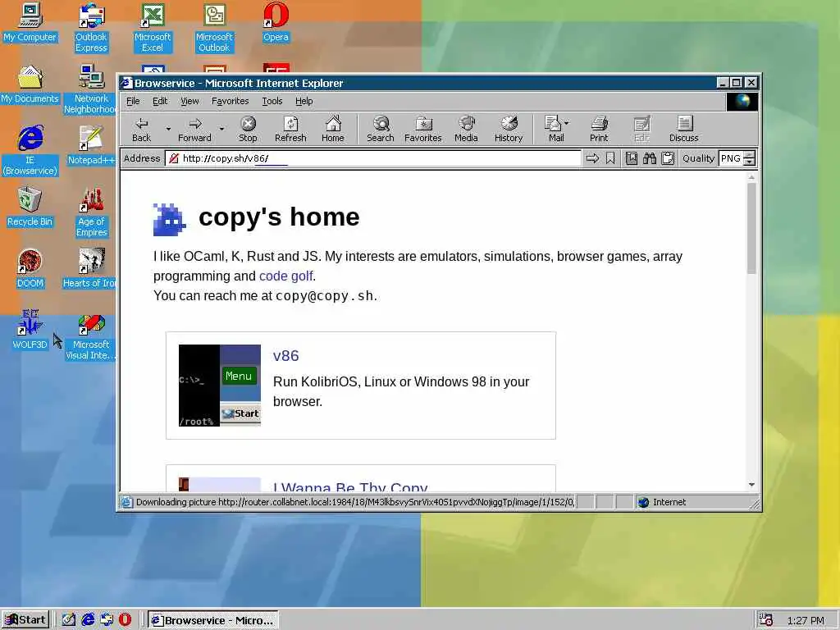Click the page scrollbar up arrow
Image resolution: width=840 pixels, height=630 pixels.
coord(751,177)
